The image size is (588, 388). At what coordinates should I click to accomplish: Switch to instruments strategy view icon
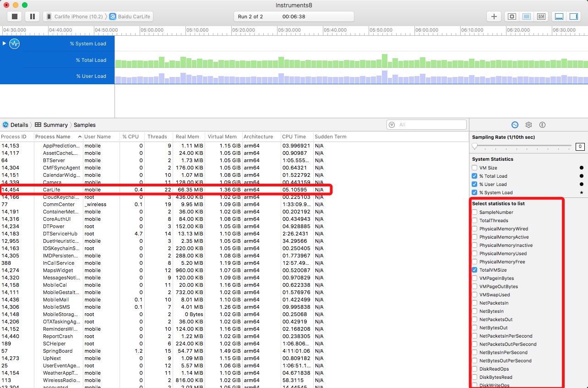[527, 16]
